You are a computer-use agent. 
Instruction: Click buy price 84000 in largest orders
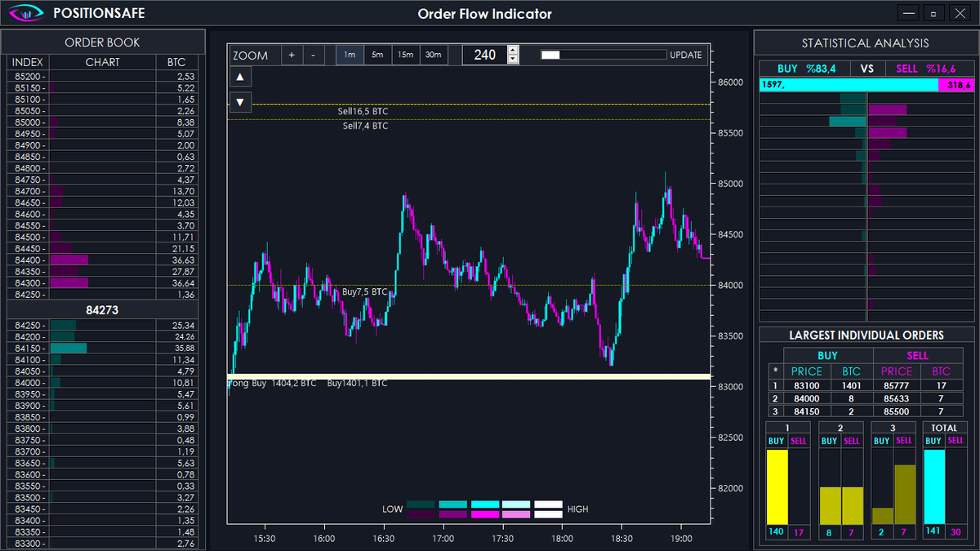click(x=807, y=398)
